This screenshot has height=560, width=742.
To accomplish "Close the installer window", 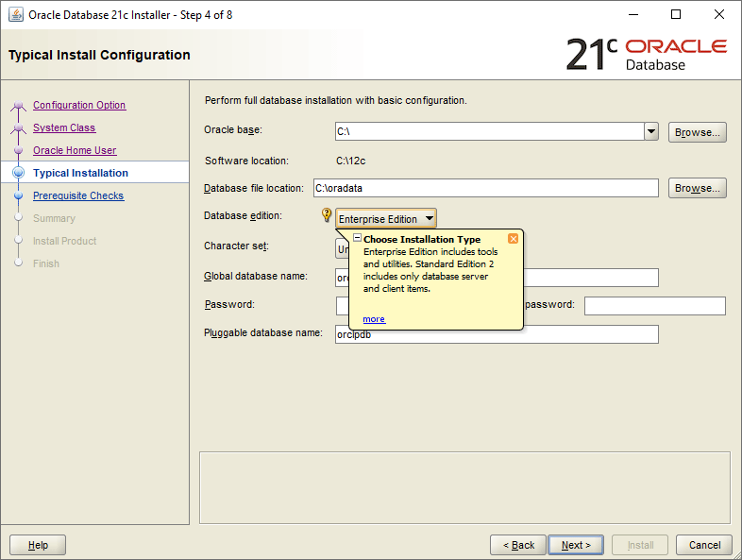I will click(x=718, y=15).
